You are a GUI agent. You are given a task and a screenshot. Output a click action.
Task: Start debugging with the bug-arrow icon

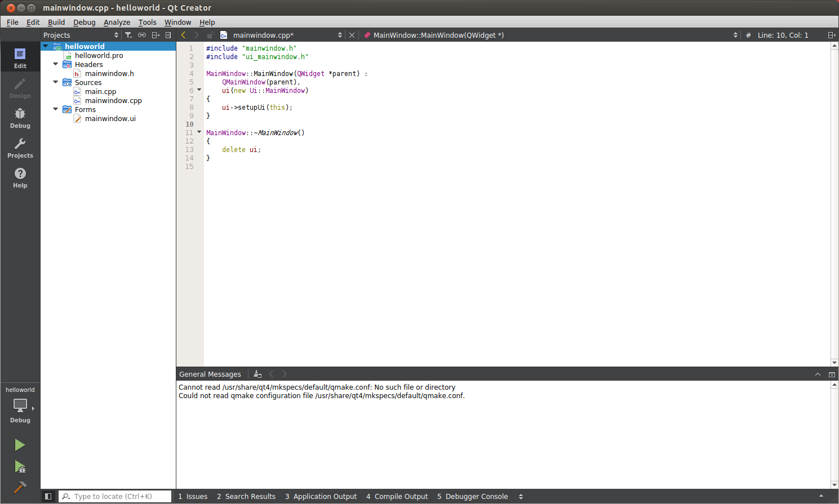tap(20, 467)
